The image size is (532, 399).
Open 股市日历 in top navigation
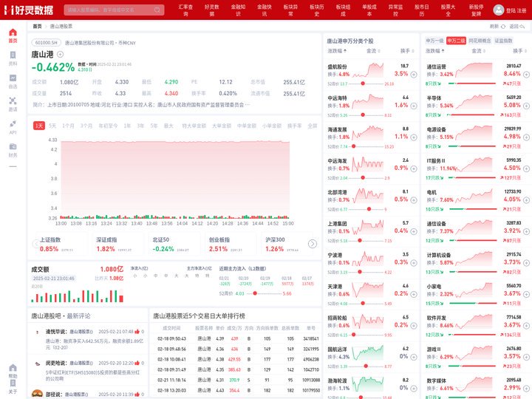(422, 10)
